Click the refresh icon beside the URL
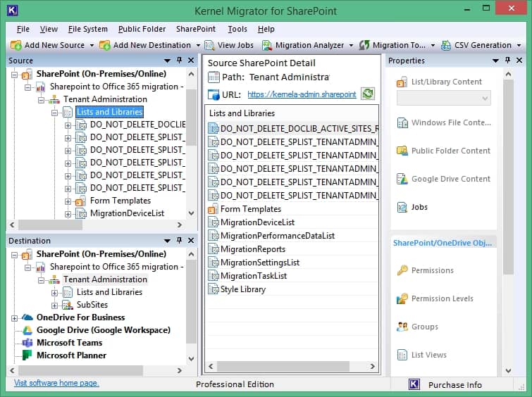532x397 pixels. click(368, 94)
